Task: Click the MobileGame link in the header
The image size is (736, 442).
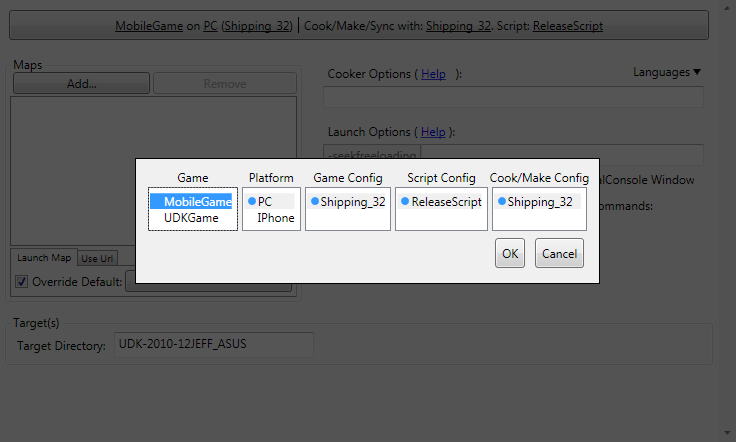Action: (x=149, y=26)
